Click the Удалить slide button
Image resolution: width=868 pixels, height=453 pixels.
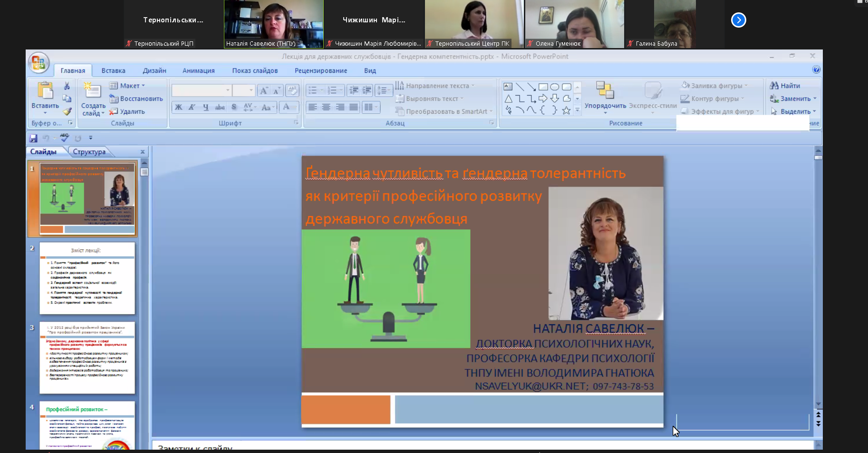coord(127,111)
